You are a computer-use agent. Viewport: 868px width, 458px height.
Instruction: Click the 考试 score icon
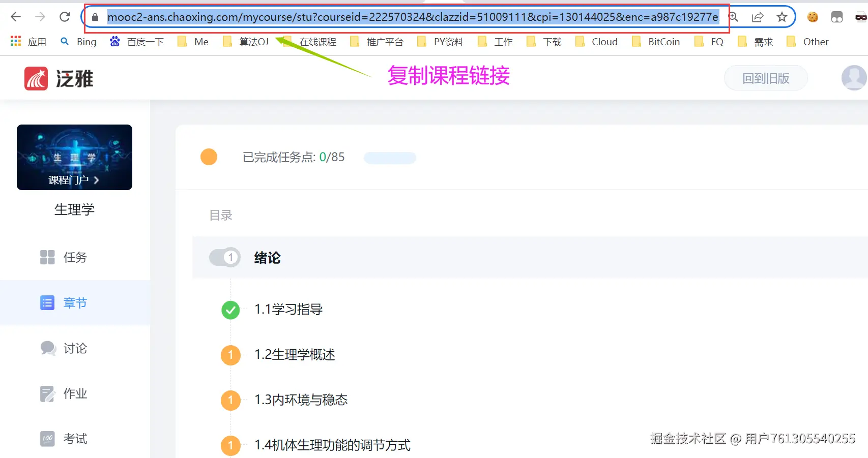[x=47, y=439]
